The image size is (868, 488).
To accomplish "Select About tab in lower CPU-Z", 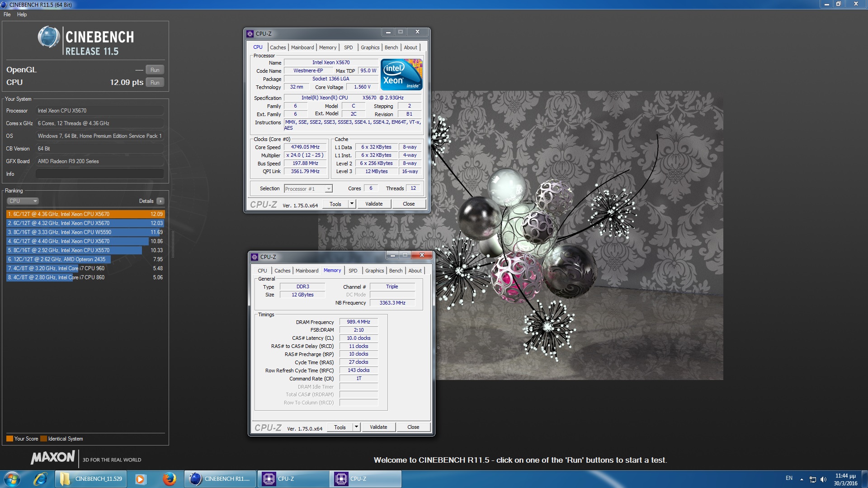I will tap(415, 271).
